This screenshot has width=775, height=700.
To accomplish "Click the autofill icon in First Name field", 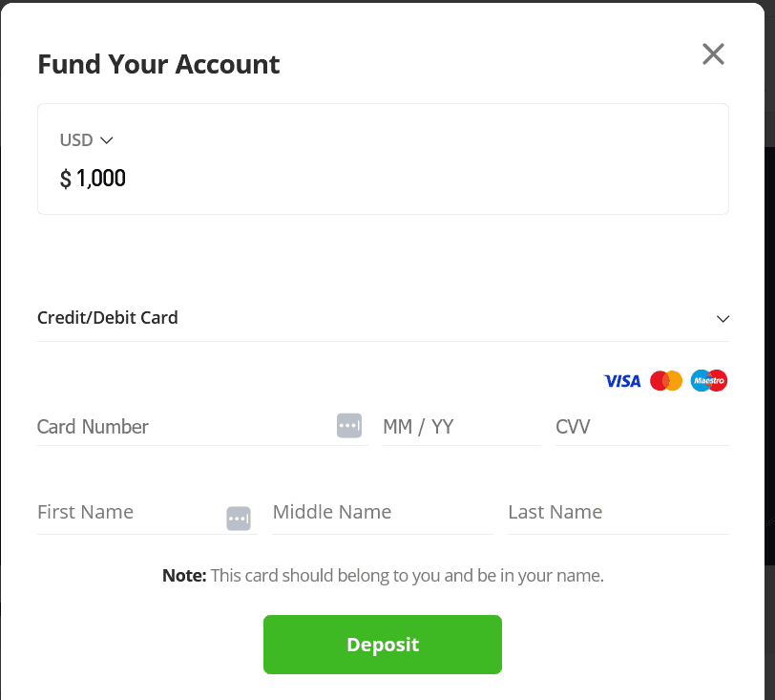I will [239, 519].
